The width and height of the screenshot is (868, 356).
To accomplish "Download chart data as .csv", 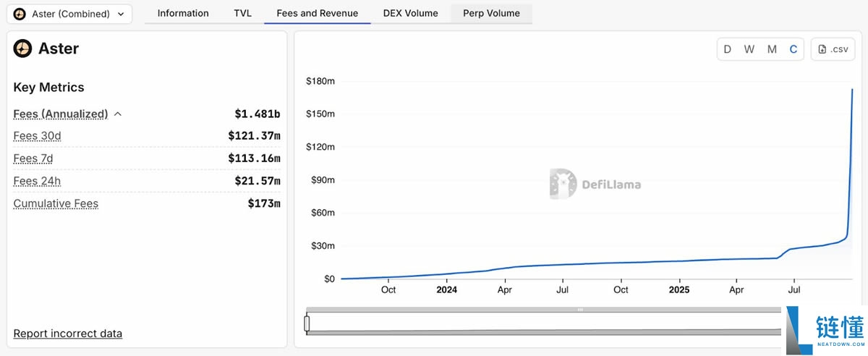I will (833, 49).
